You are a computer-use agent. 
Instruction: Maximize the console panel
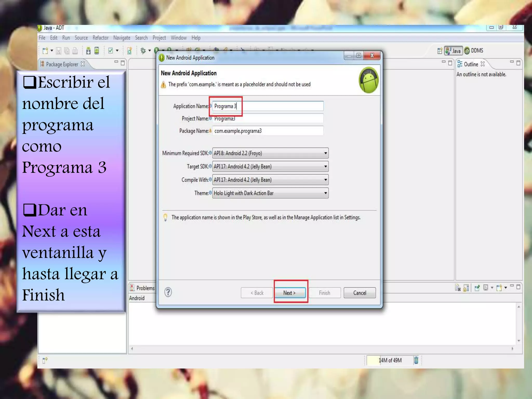tap(518, 287)
